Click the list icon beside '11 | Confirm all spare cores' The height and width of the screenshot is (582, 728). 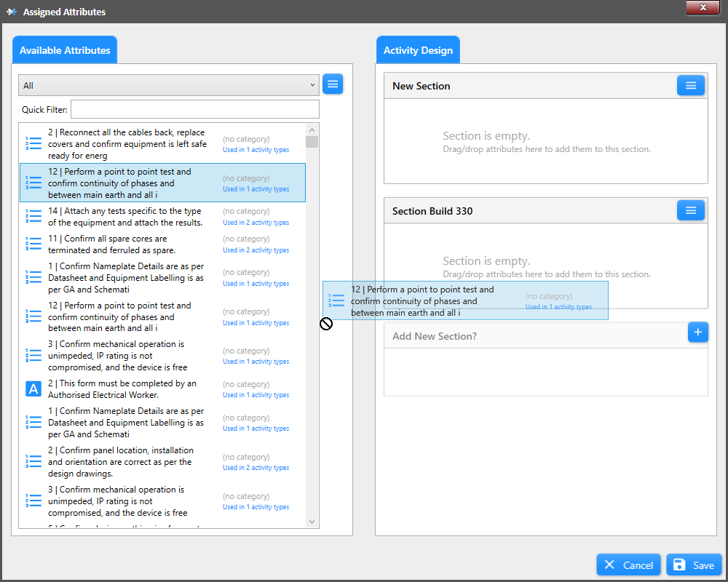pos(33,244)
